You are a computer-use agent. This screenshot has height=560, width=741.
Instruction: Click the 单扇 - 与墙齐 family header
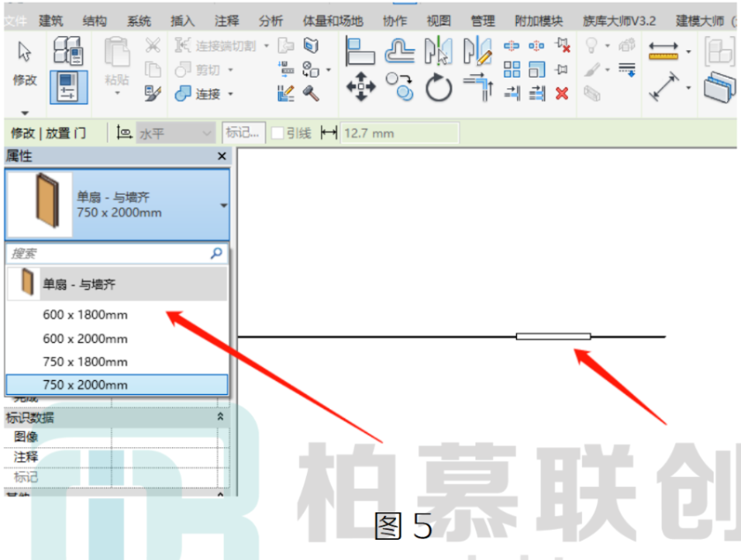pos(116,284)
